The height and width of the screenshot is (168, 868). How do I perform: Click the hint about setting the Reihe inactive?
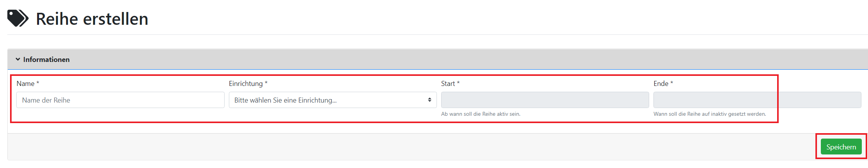pyautogui.click(x=709, y=114)
